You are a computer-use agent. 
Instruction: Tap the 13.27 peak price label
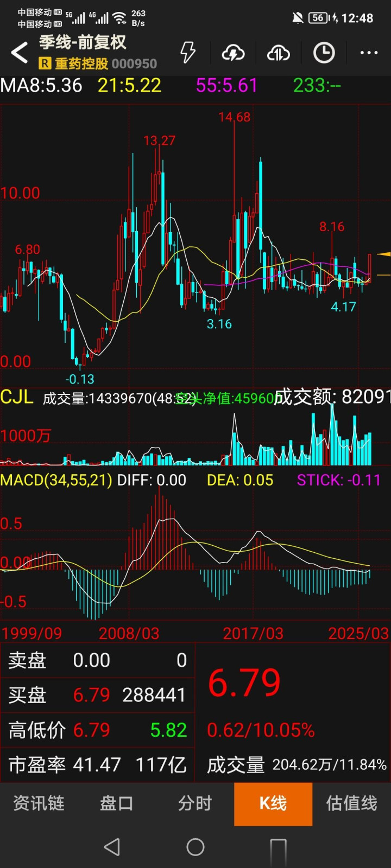click(159, 141)
